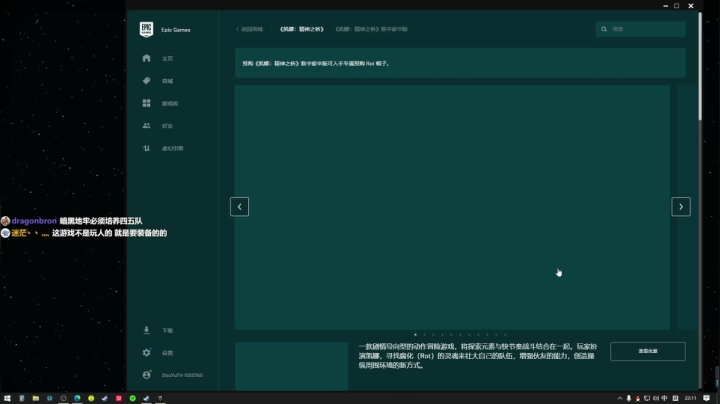The image size is (720, 404).
Task: Open the network tray icon
Action: 647,398
